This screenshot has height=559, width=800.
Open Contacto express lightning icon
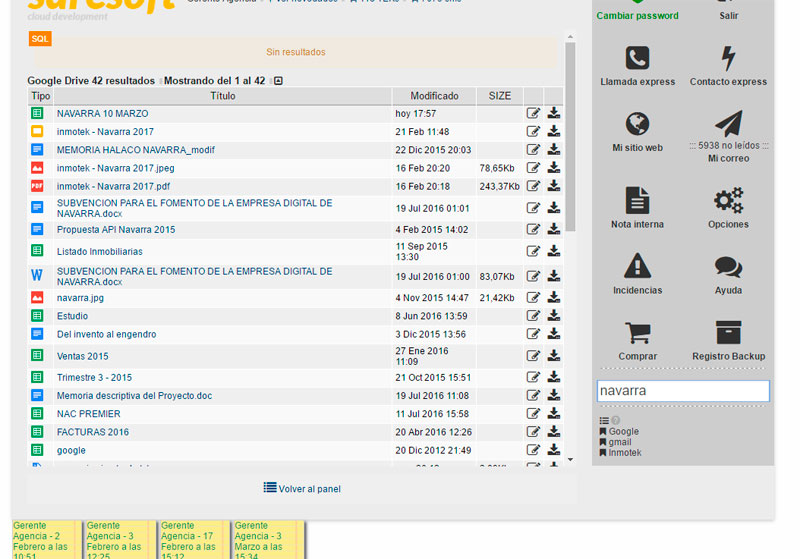(x=728, y=58)
